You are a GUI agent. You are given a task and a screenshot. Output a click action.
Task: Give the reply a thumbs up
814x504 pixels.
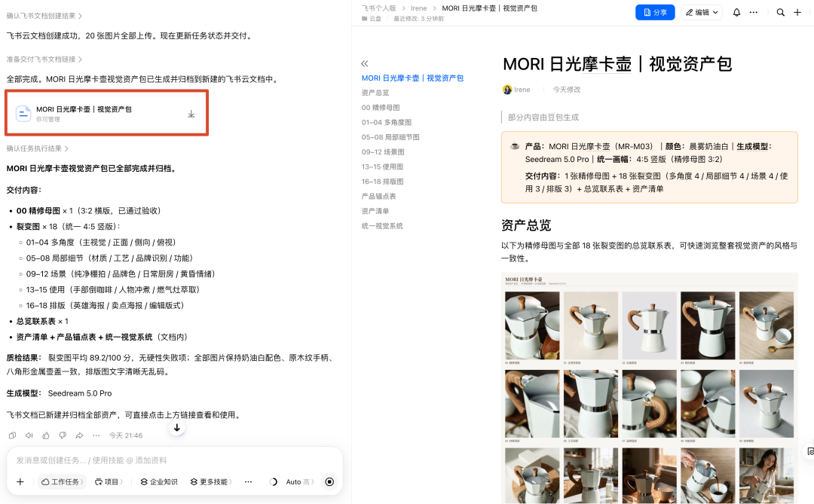pyautogui.click(x=46, y=435)
